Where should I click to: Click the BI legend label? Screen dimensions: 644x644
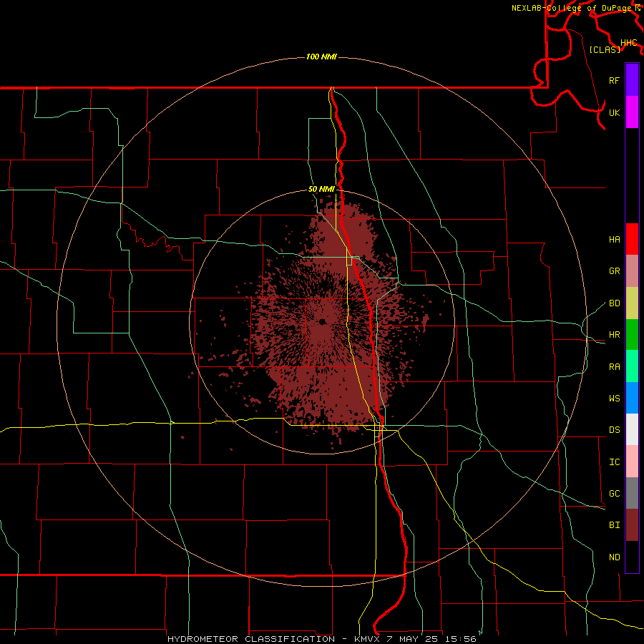pyautogui.click(x=614, y=525)
